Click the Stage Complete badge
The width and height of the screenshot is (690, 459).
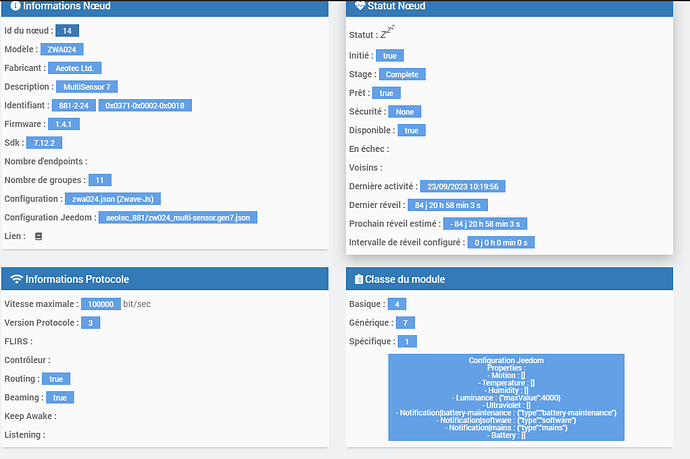pos(402,74)
